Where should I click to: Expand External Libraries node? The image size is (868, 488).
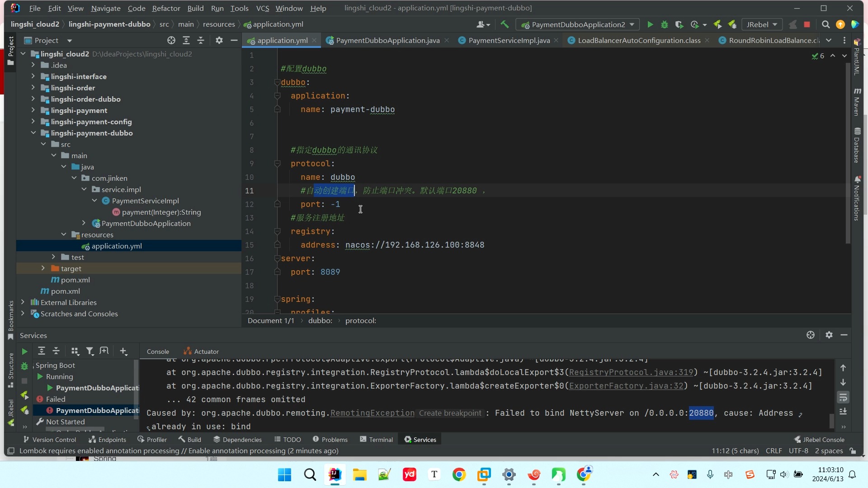[23, 302]
